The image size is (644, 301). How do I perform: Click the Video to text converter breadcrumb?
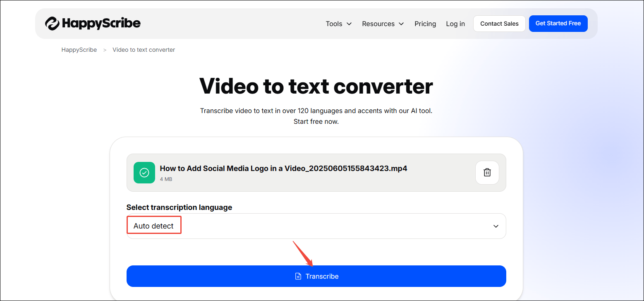coord(144,50)
